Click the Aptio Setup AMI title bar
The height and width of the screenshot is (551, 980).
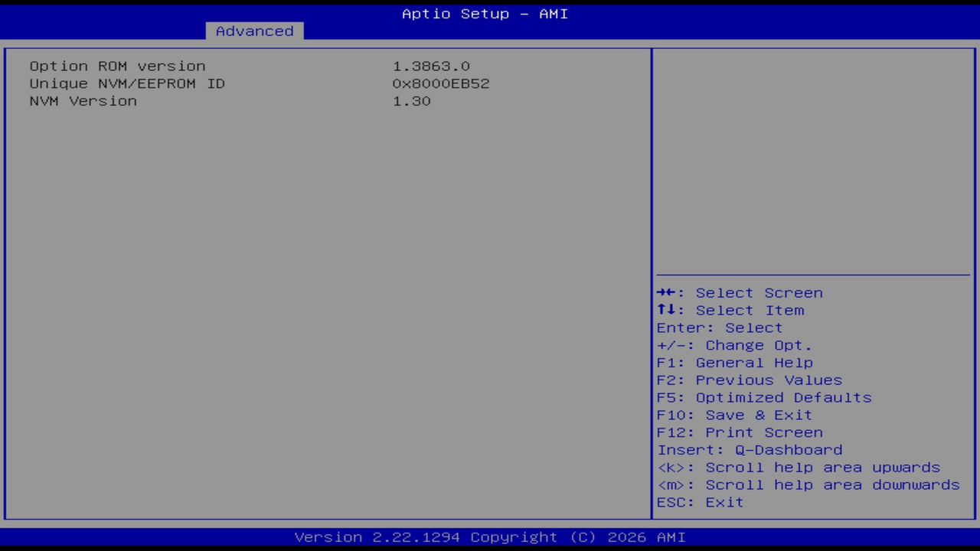tap(485, 14)
